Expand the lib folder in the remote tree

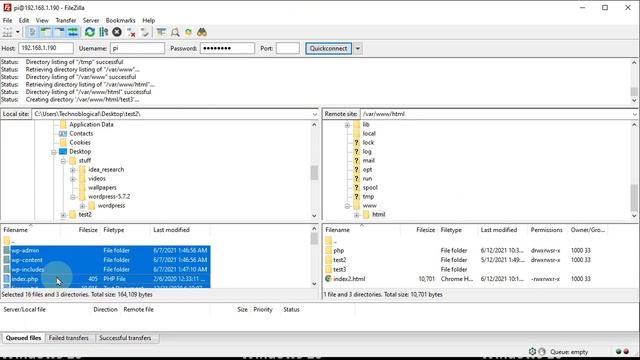[347, 125]
